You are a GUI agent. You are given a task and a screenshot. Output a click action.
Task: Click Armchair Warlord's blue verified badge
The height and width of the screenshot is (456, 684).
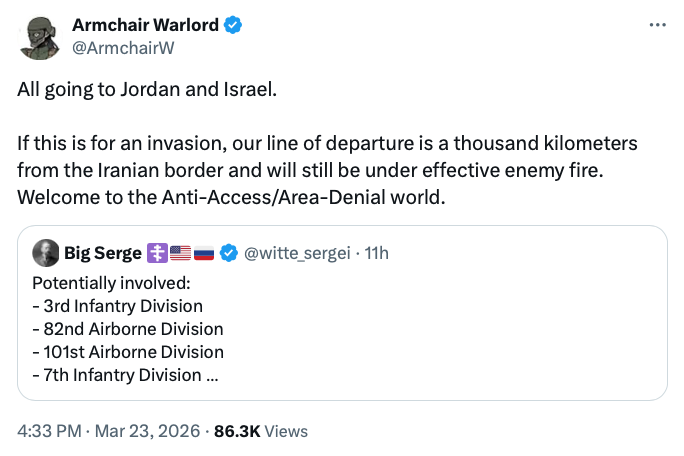coord(233,25)
